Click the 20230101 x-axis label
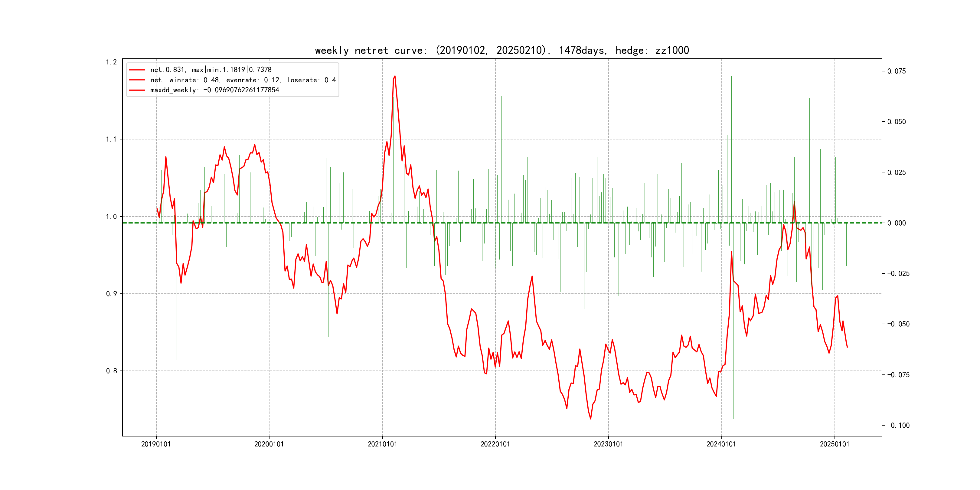This screenshot has height=490, width=980. click(x=608, y=444)
